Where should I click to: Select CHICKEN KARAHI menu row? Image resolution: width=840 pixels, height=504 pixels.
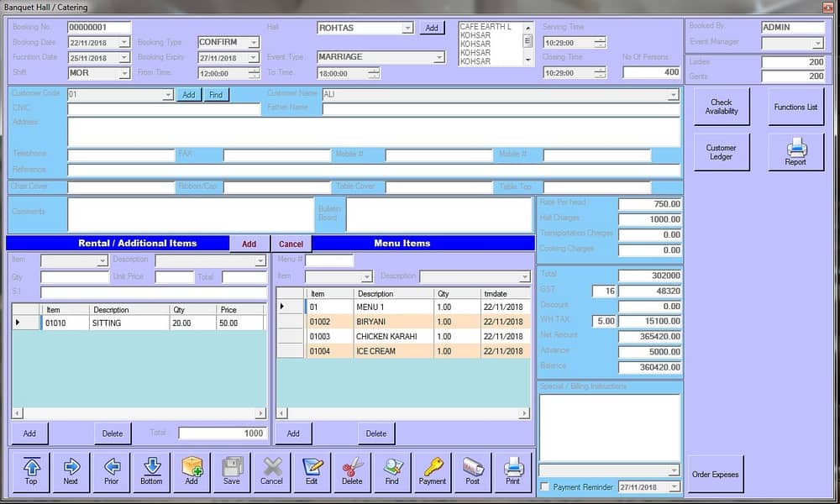tap(404, 336)
